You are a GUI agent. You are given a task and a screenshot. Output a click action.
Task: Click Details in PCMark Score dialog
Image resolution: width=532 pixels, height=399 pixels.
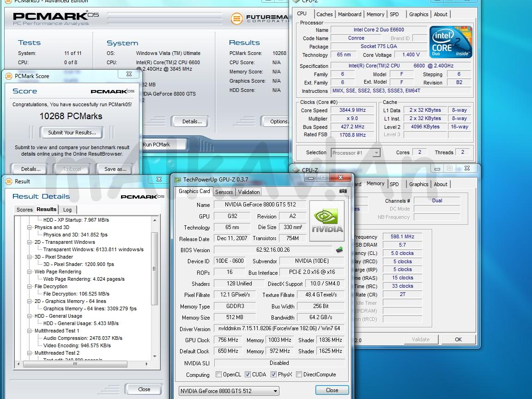[x=30, y=169]
